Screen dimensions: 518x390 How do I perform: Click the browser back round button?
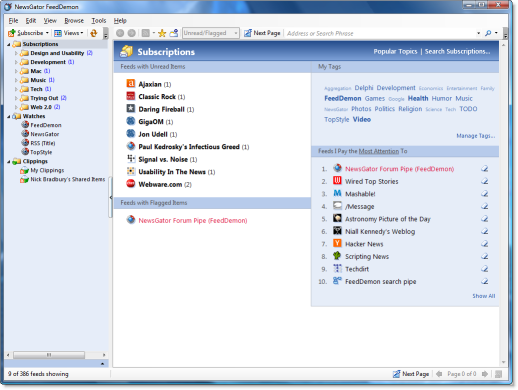[120, 33]
